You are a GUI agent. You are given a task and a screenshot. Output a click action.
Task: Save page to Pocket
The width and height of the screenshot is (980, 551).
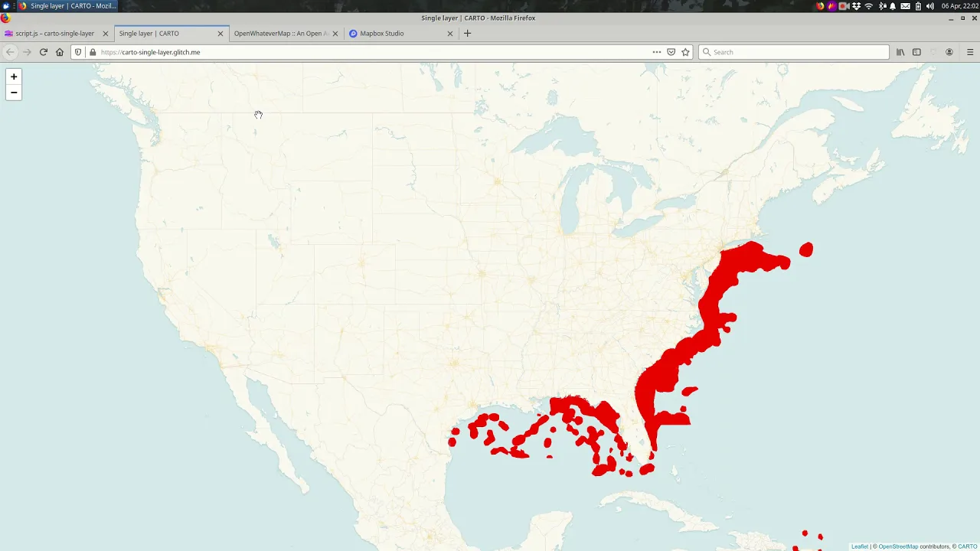tap(671, 52)
